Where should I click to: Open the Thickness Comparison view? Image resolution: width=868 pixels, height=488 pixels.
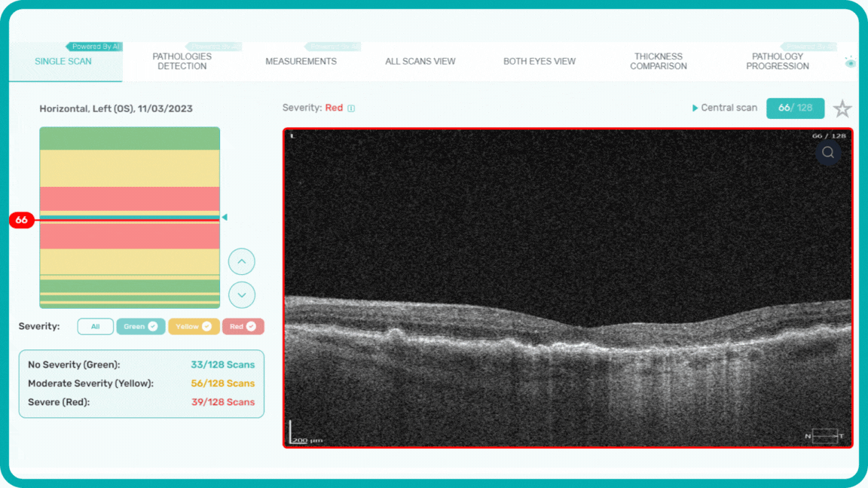tap(659, 61)
